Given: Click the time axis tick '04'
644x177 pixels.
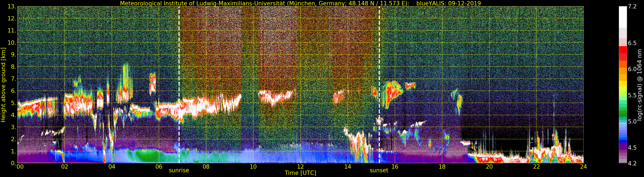Looking at the screenshot, I should tap(112, 166).
